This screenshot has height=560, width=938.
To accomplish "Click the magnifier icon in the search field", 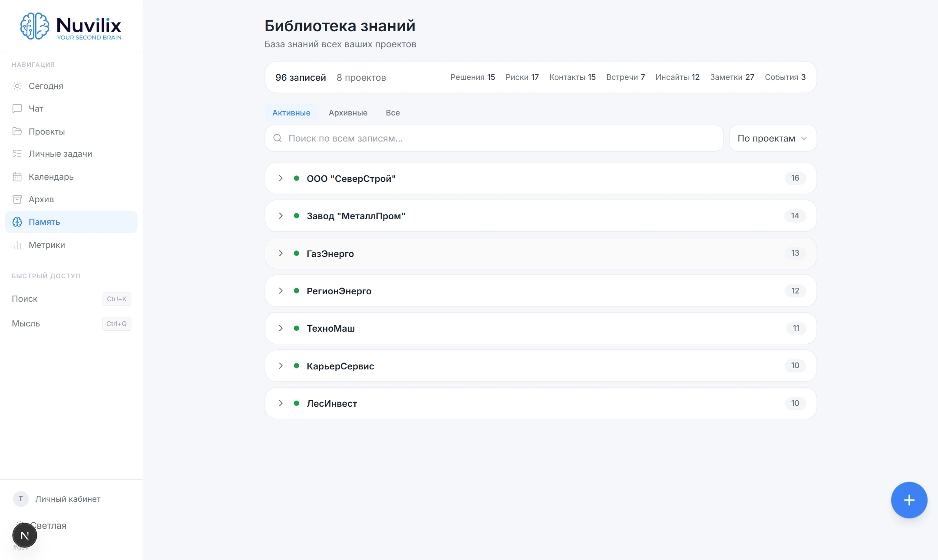I will coord(277,138).
